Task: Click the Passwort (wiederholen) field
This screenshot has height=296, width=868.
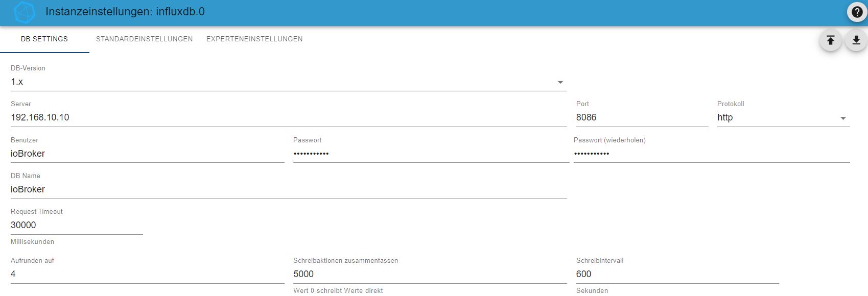Action: click(x=712, y=154)
